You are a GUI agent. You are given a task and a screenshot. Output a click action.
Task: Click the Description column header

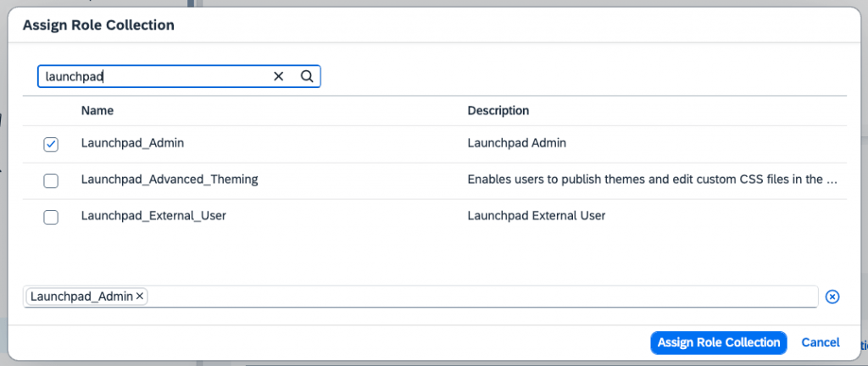click(x=498, y=111)
